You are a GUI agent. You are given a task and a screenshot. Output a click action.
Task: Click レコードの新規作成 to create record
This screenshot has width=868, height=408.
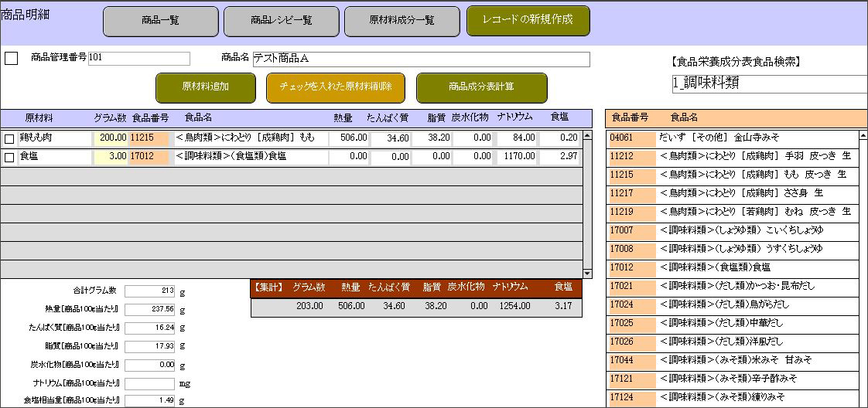528,20
